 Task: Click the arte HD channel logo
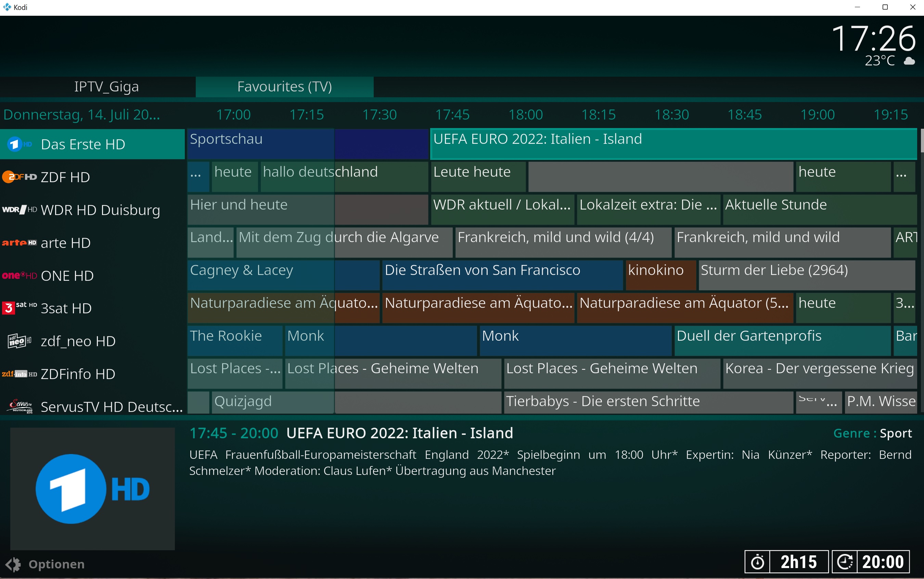(20, 242)
